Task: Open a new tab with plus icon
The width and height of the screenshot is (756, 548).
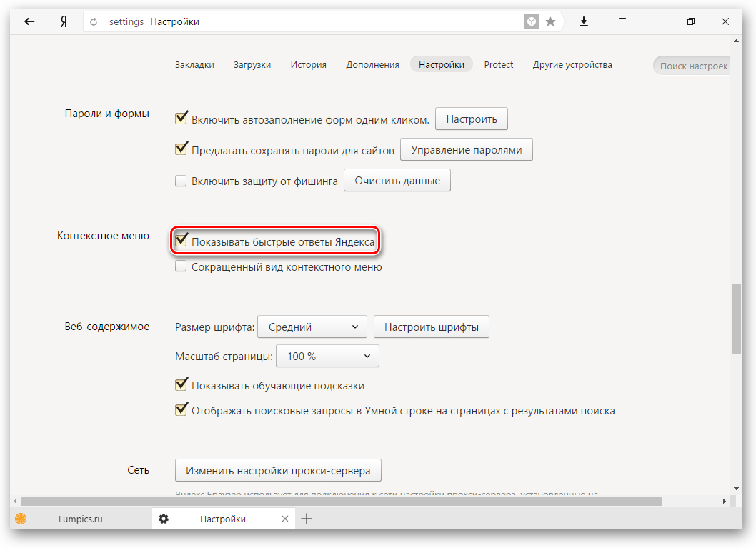Action: point(307,519)
